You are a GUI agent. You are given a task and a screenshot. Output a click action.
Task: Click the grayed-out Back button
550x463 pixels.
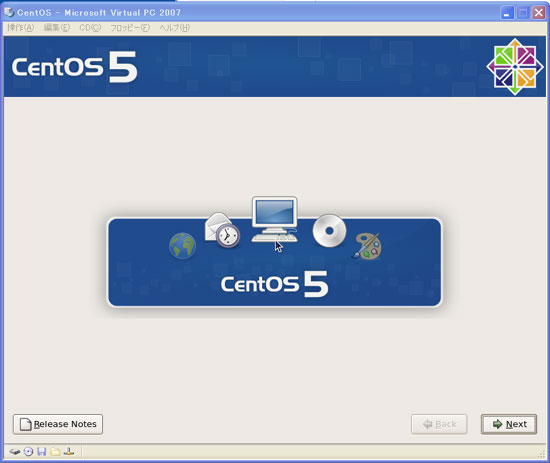coord(439,424)
